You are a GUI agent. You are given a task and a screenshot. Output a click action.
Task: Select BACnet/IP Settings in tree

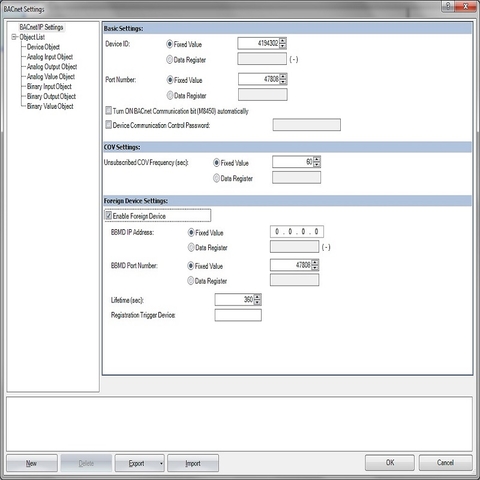[x=41, y=27]
